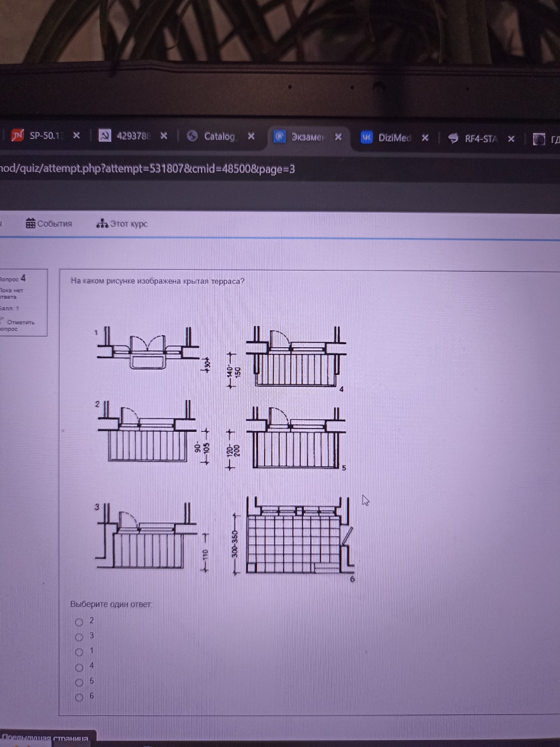This screenshot has height=747, width=560.
Task: Click the RF4-STA tab favicon
Action: 453,139
